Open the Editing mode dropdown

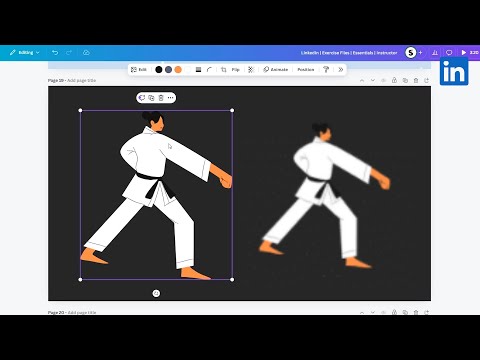(x=25, y=53)
